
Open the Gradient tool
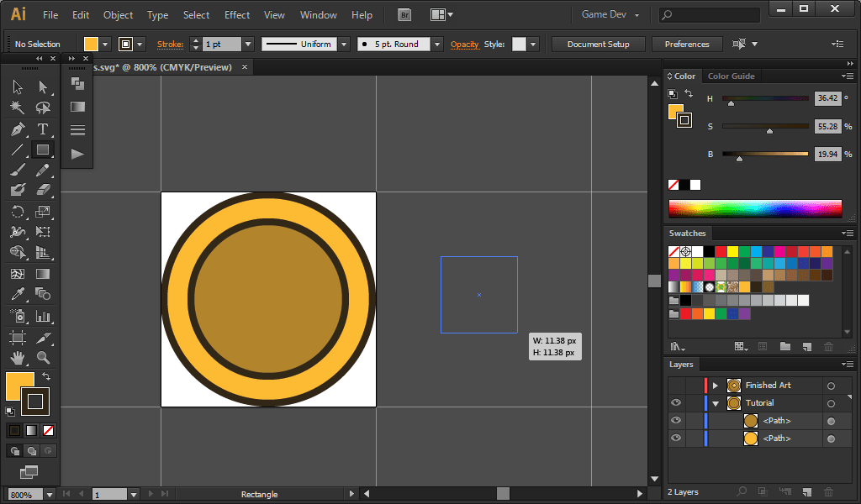tap(43, 272)
